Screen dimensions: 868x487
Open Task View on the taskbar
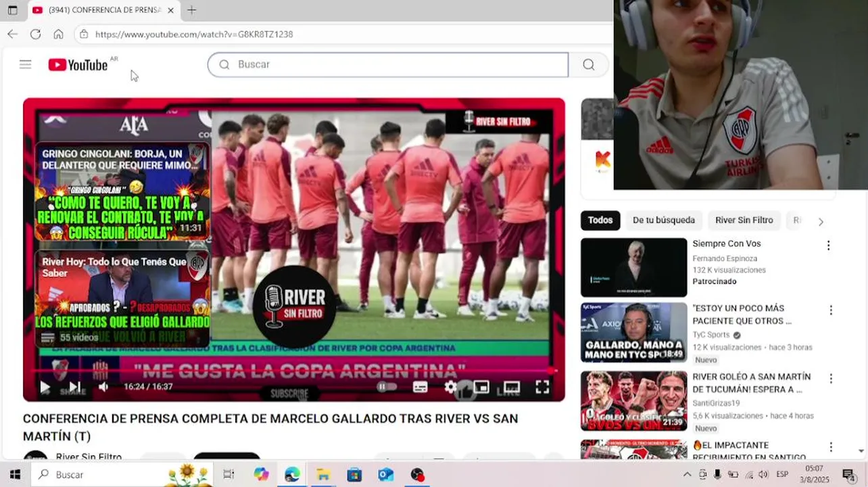(228, 475)
